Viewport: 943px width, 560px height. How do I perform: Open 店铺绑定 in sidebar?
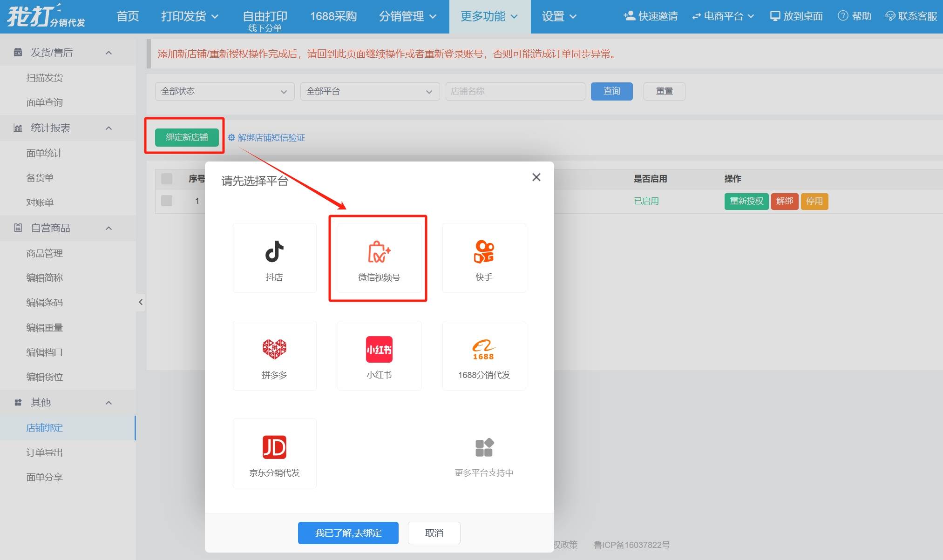(x=44, y=428)
